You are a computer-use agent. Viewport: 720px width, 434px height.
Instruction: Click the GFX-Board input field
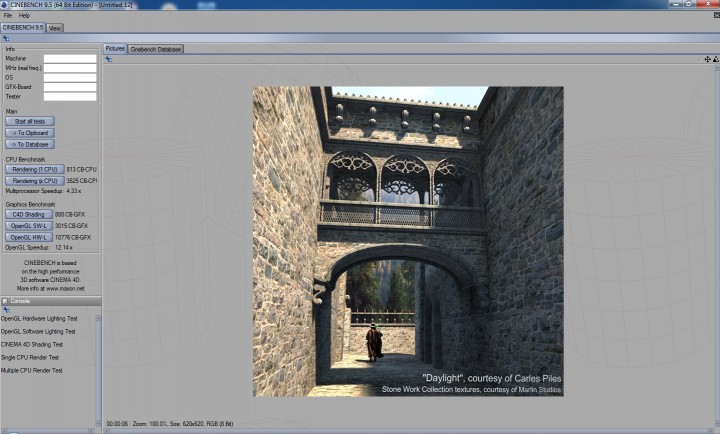tap(70, 87)
